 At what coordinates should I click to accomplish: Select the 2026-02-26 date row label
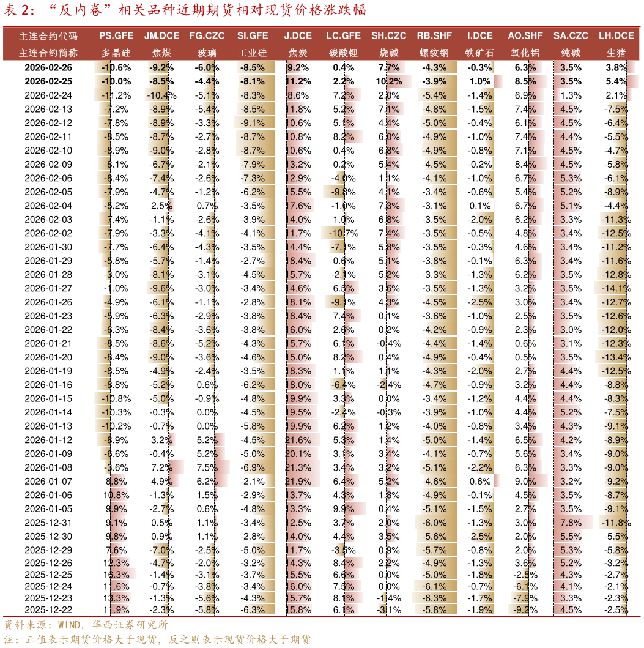[48, 68]
